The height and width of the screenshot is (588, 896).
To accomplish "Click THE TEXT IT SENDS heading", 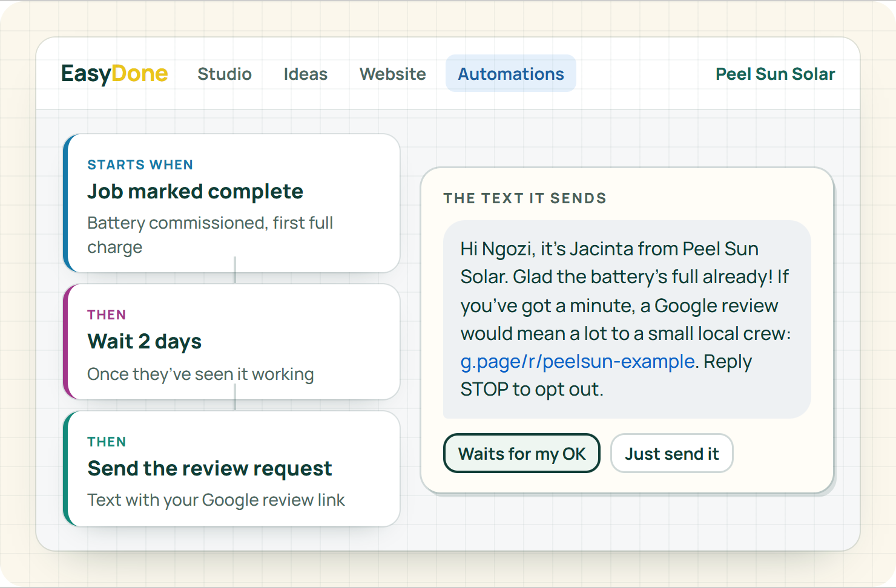I will point(525,198).
